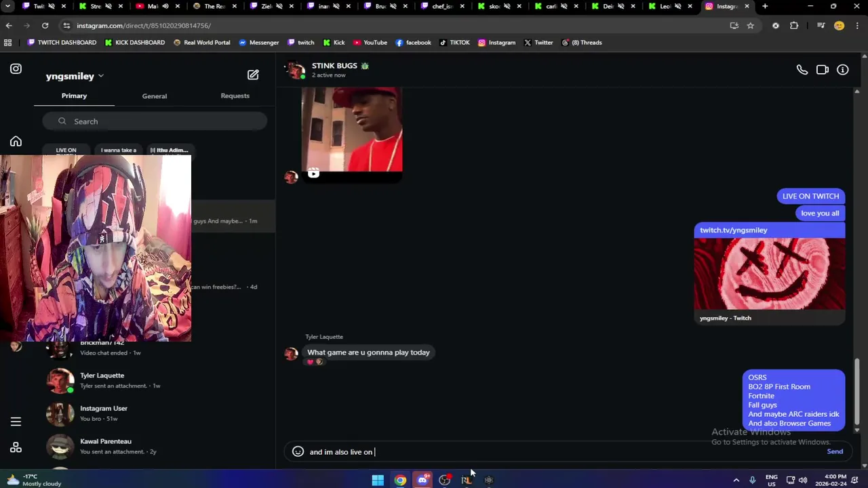Send the typed message
868x488 pixels.
pyautogui.click(x=835, y=451)
